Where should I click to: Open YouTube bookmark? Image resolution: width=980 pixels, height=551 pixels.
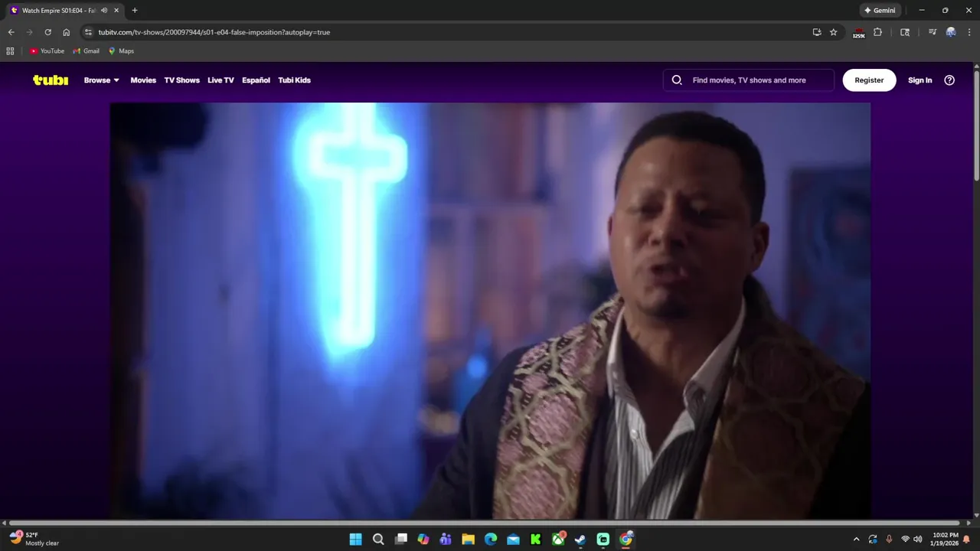click(x=47, y=51)
